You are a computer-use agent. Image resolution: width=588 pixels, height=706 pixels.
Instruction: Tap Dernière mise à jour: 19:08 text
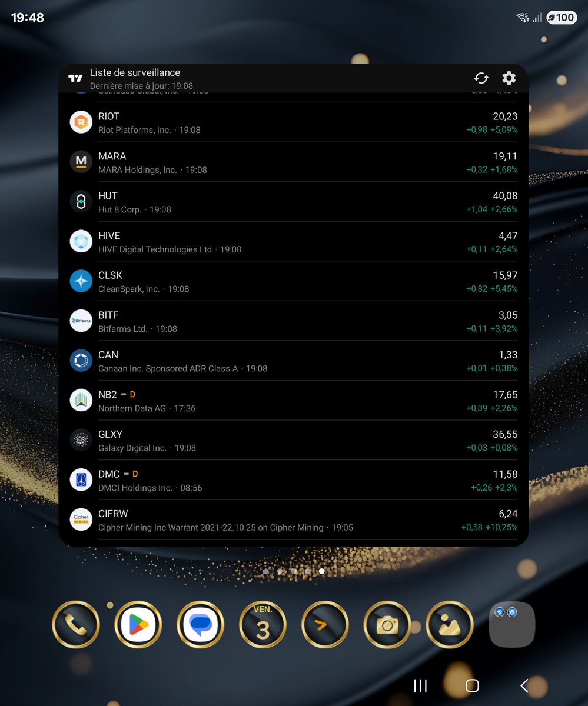pos(141,86)
